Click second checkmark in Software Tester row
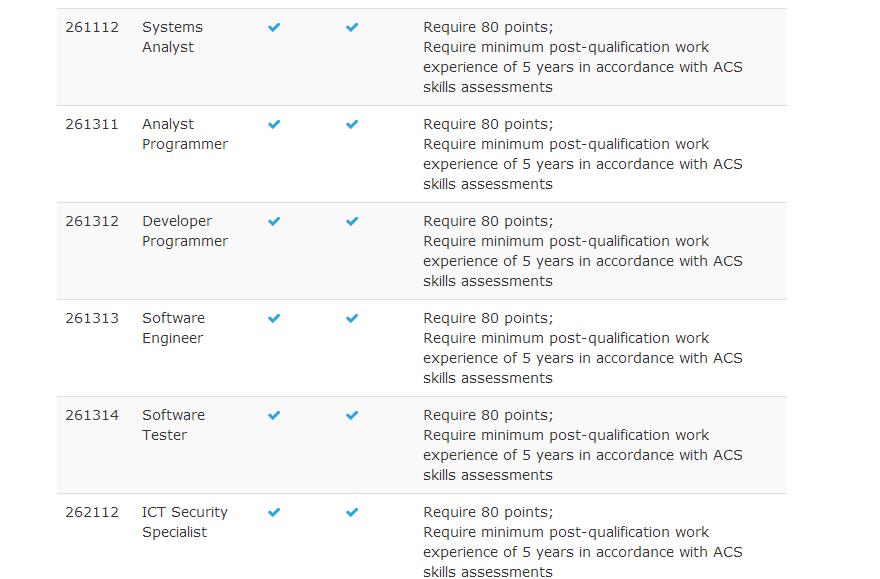Viewport: 880px width, 579px height. point(352,415)
